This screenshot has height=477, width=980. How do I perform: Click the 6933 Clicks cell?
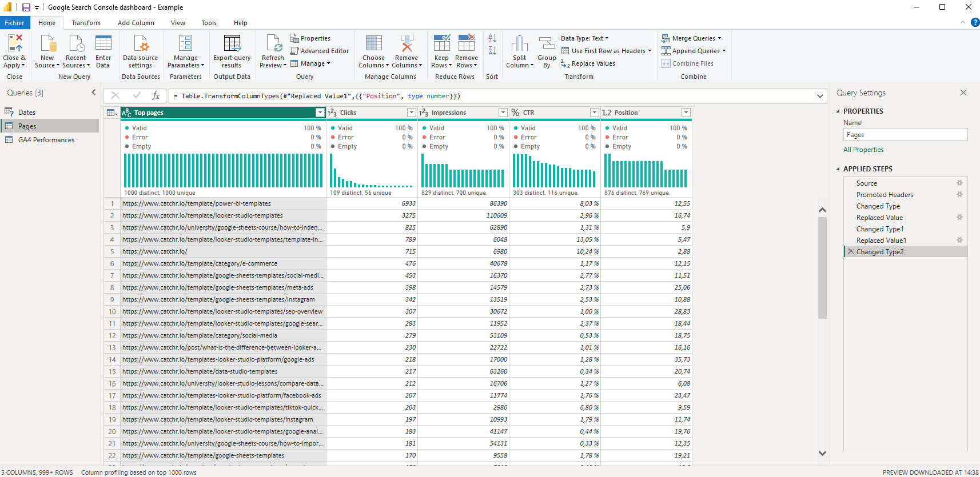click(372, 203)
